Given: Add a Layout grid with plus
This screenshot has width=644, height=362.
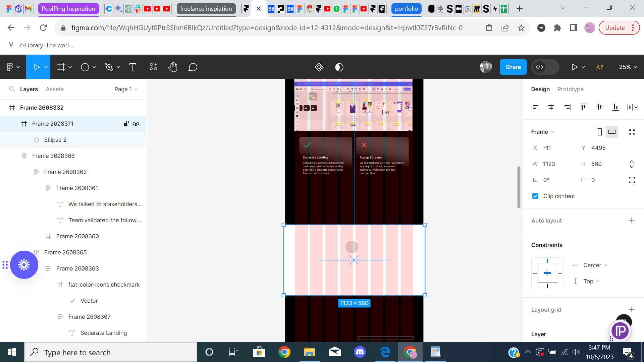Looking at the screenshot, I should (x=632, y=309).
